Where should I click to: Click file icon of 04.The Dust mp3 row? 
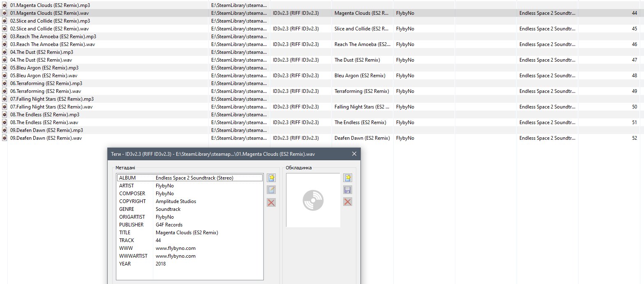pyautogui.click(x=5, y=52)
